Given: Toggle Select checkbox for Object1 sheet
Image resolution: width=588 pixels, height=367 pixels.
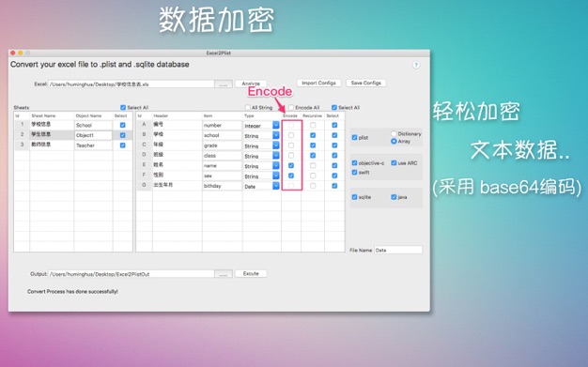Looking at the screenshot, I should click(x=123, y=135).
